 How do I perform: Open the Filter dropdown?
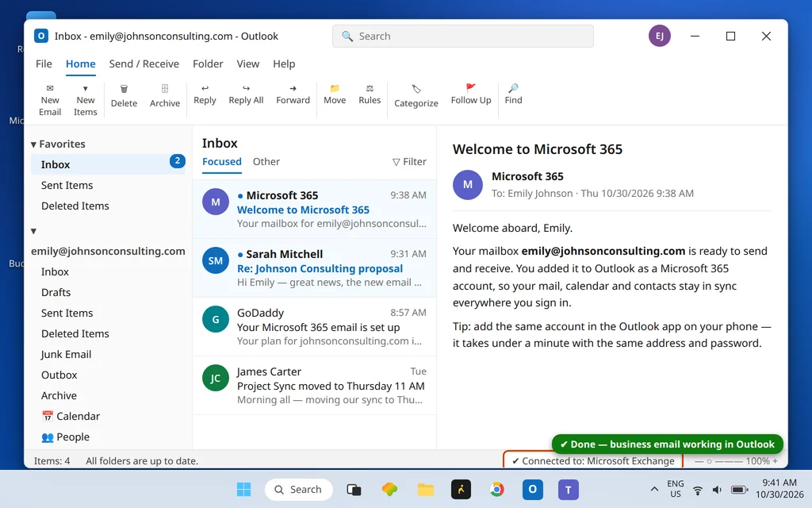click(x=409, y=162)
